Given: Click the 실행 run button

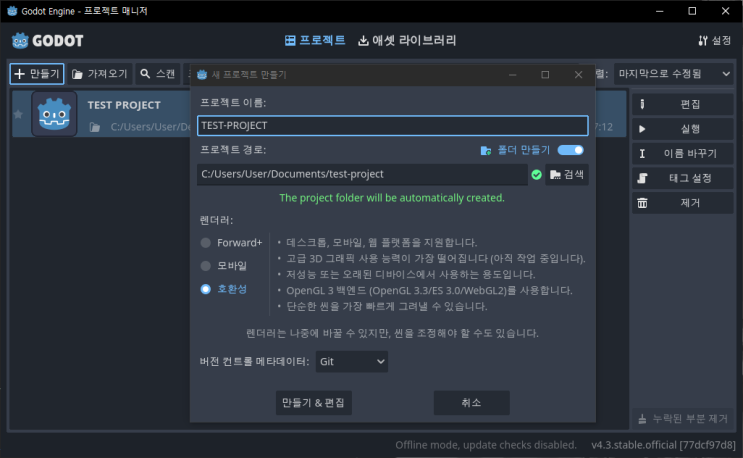Looking at the screenshot, I should coord(682,129).
